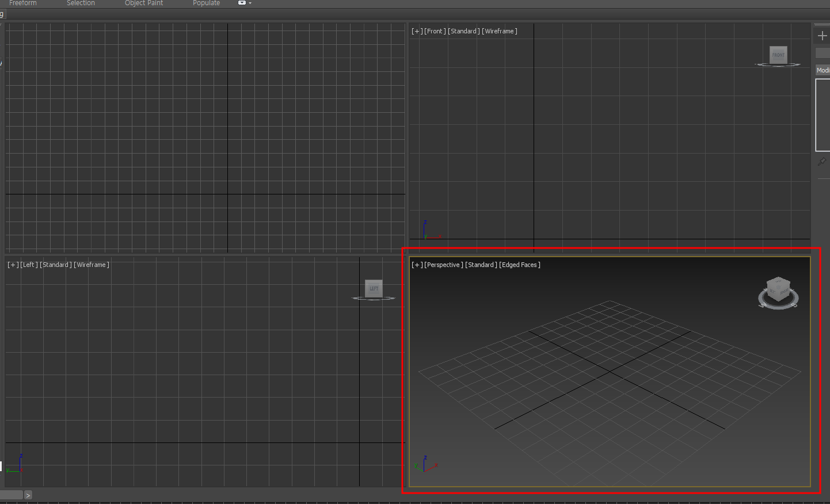Viewport: 830px width, 504px height.
Task: Click the [Perspective] view label
Action: (444, 265)
